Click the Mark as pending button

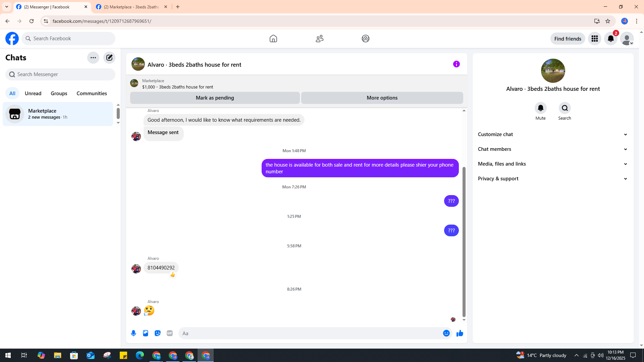215,98
